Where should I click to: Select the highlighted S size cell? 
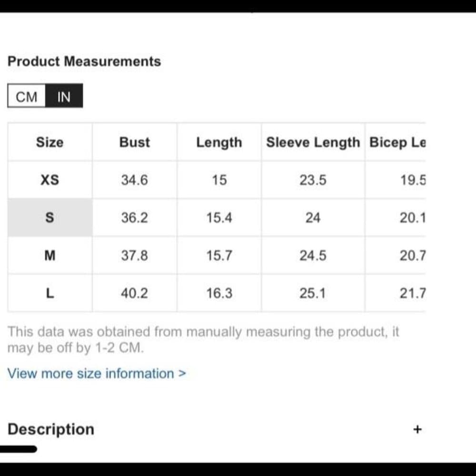click(x=50, y=218)
